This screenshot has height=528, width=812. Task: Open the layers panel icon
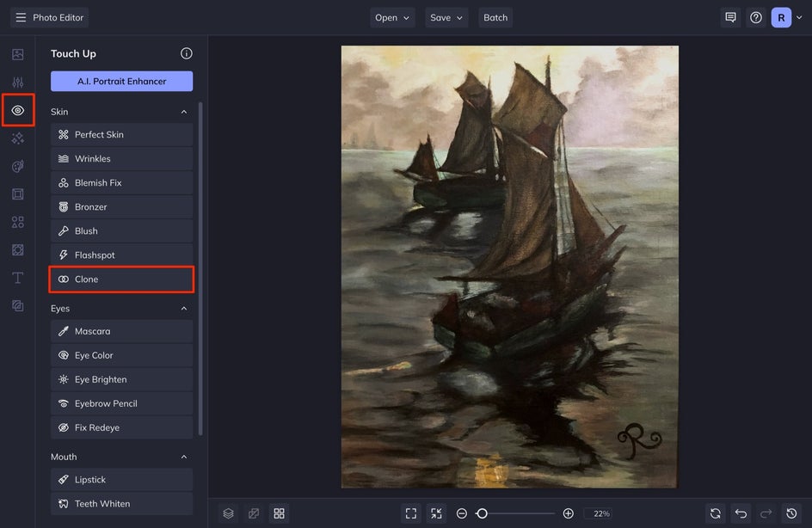coord(229,513)
